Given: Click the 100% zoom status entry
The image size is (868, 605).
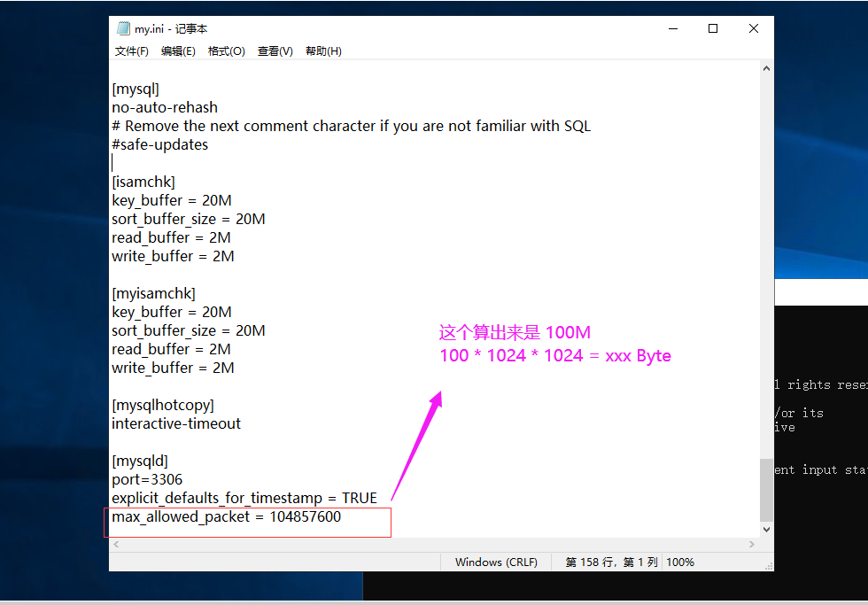Looking at the screenshot, I should 680,562.
